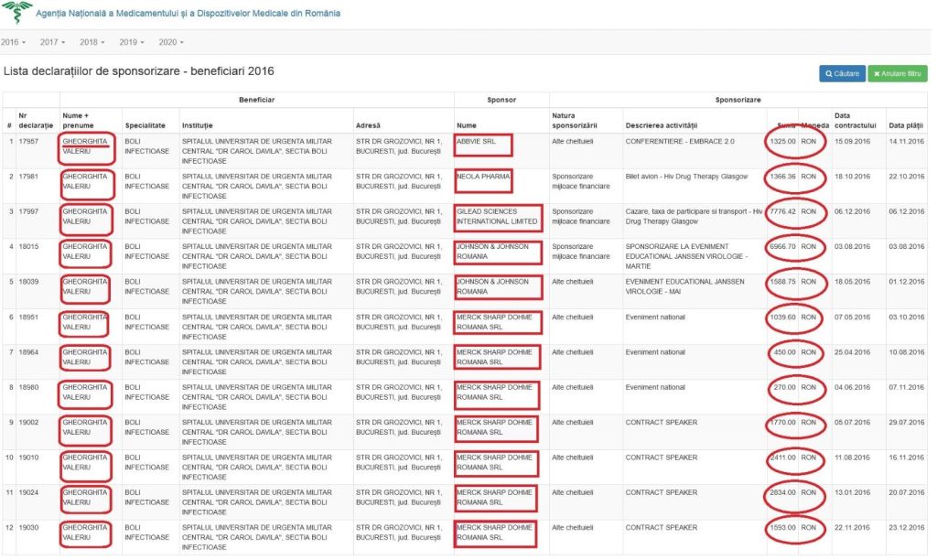937x560 pixels.
Task: Click declaration number 17997
Action: tap(28, 211)
